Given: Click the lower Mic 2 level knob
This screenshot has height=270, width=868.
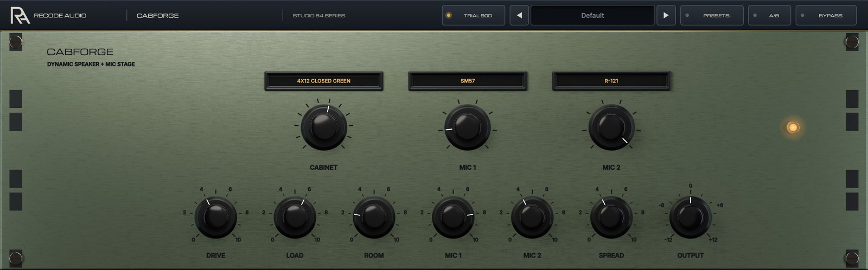Looking at the screenshot, I should tap(532, 217).
